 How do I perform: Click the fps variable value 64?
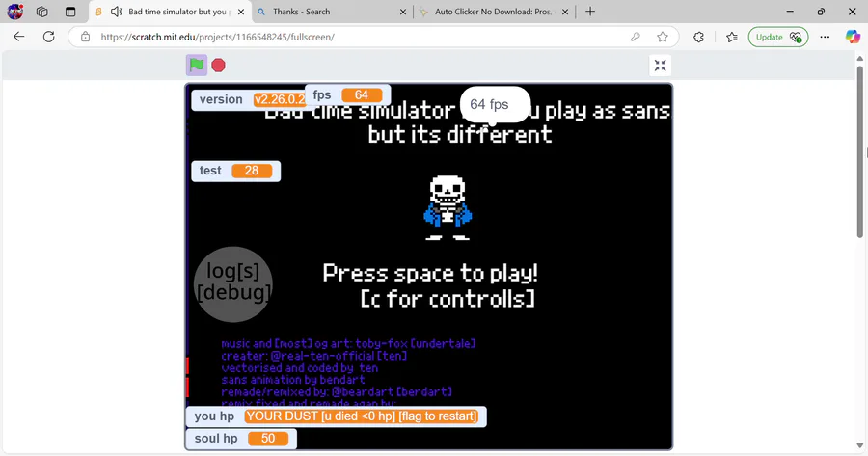[x=362, y=95]
